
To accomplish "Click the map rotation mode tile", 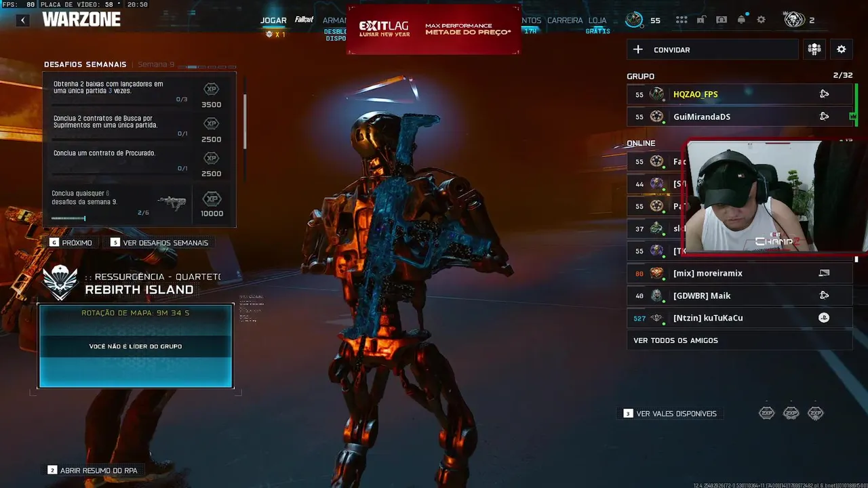I will click(136, 346).
